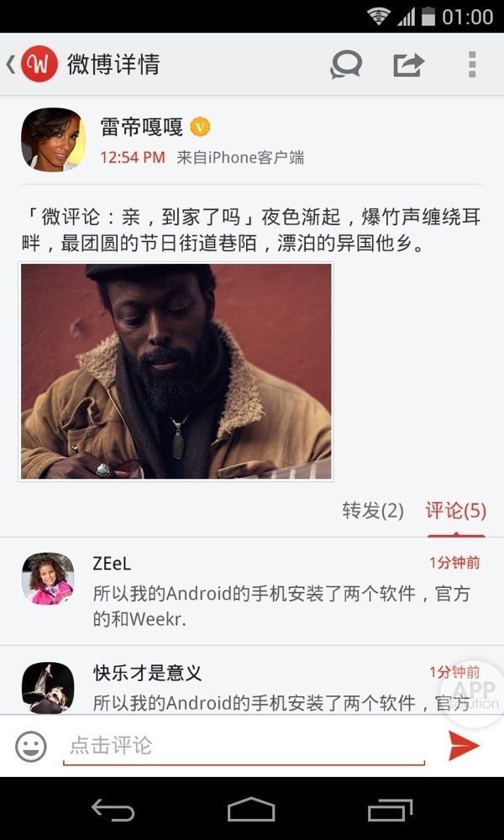
Task: Switch to 转发(2) tab
Action: click(x=373, y=511)
